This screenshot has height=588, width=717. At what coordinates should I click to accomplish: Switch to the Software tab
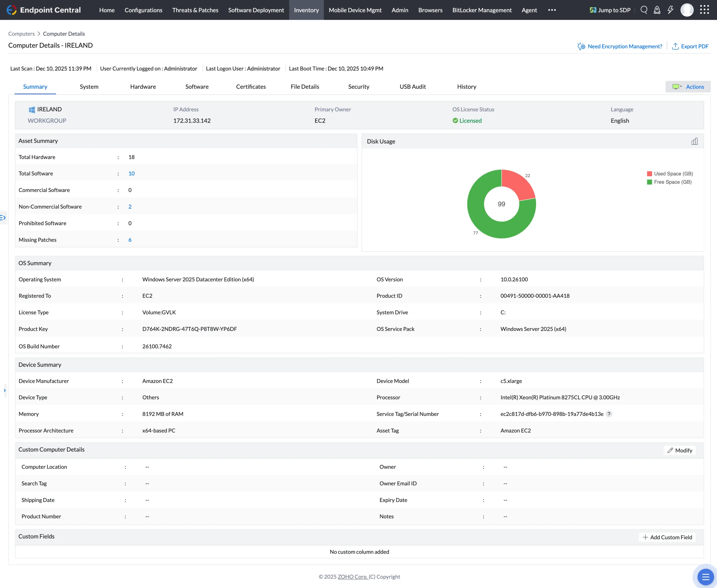197,87
